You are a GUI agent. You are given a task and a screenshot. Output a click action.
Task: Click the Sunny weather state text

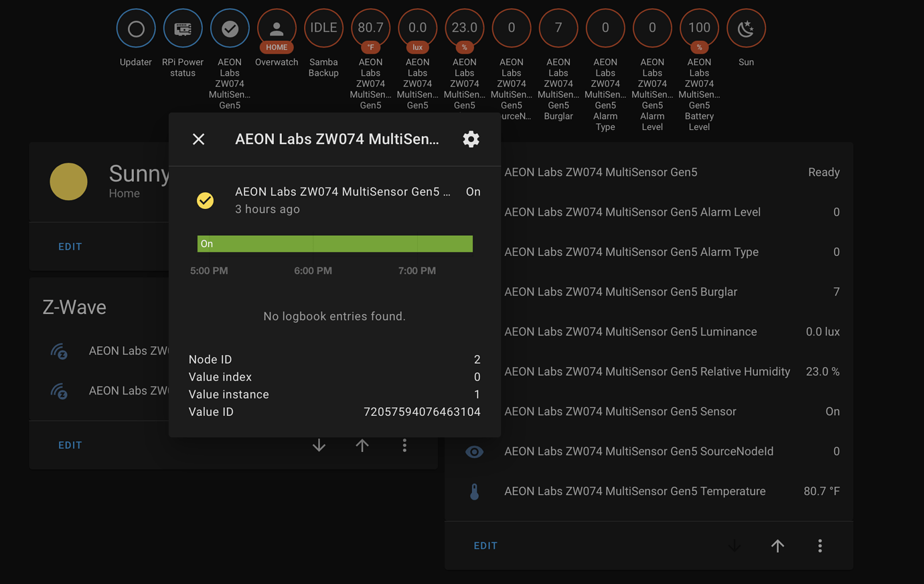tap(139, 173)
